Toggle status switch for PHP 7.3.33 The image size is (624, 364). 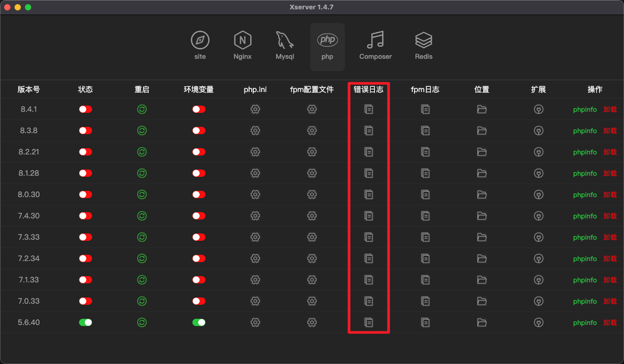tap(86, 237)
